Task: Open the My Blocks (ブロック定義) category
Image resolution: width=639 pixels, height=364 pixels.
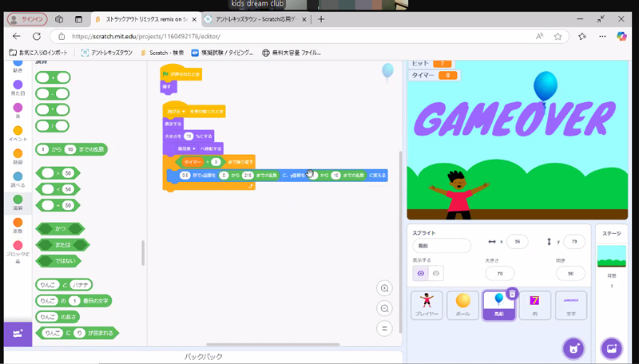Action: click(x=18, y=251)
